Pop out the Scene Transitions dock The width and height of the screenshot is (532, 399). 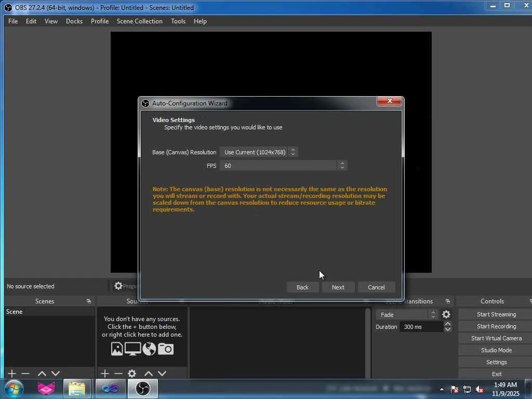pos(447,301)
